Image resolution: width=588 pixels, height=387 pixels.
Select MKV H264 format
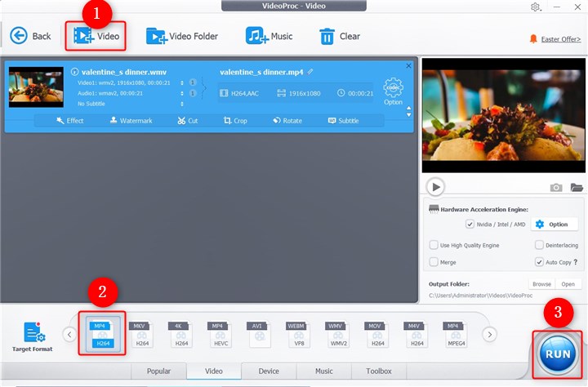(x=141, y=334)
